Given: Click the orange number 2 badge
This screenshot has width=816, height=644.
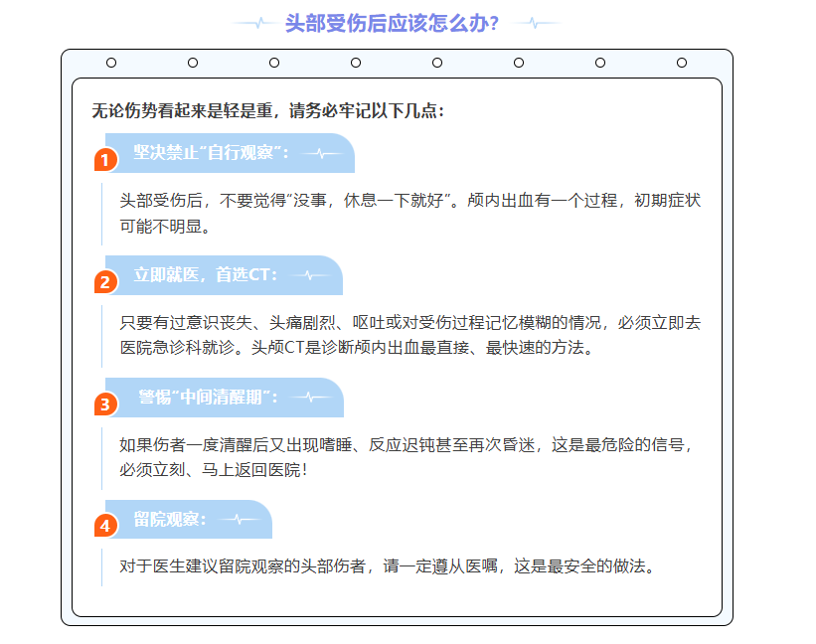Looking at the screenshot, I should 105,282.
